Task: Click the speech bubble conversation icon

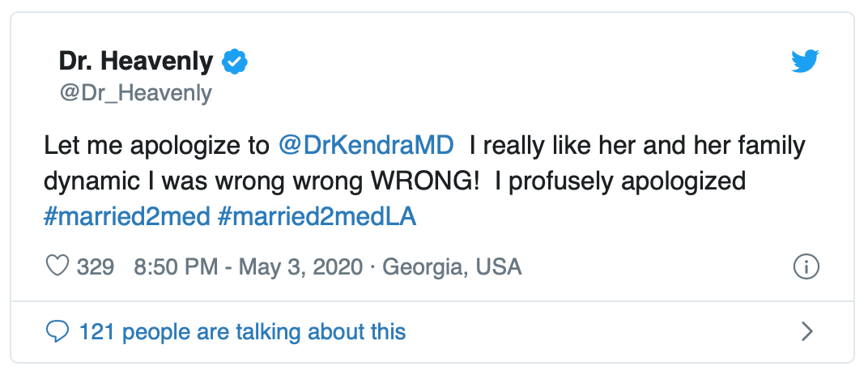Action: click(58, 331)
